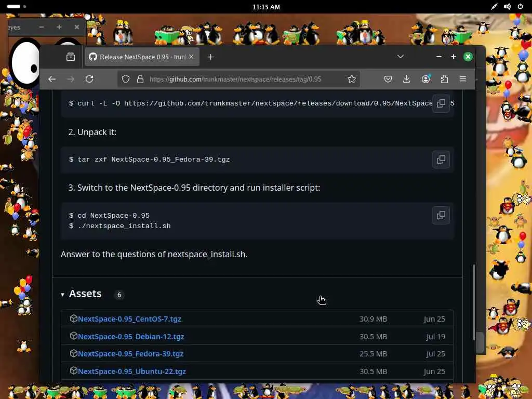Download NextSpace-0.95_Ubuntu-22.tgz
Image resolution: width=532 pixels, height=399 pixels.
[x=131, y=371]
